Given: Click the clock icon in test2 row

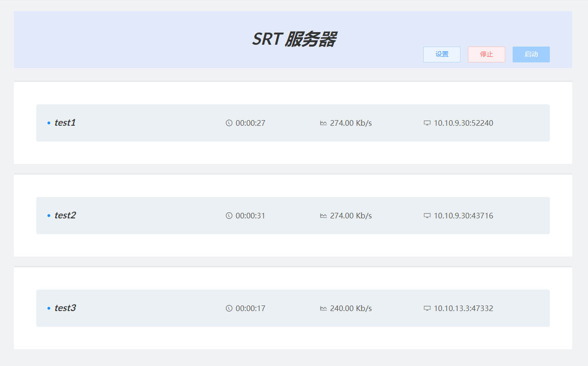Looking at the screenshot, I should click(x=229, y=216).
